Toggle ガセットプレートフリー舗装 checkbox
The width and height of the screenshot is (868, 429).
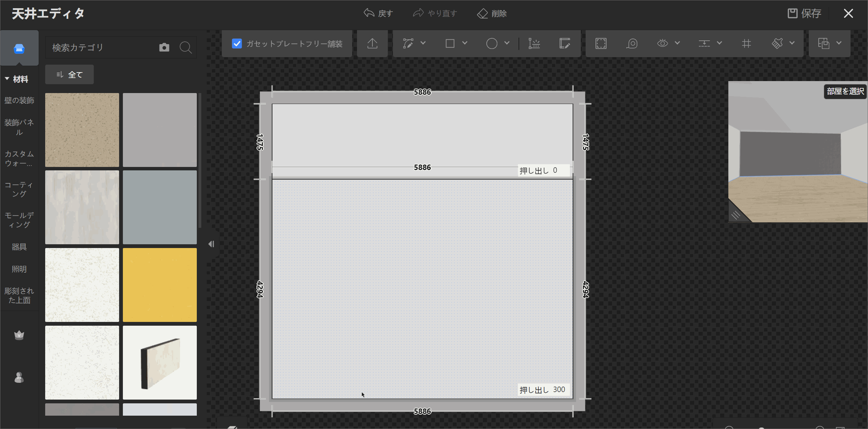[237, 43]
